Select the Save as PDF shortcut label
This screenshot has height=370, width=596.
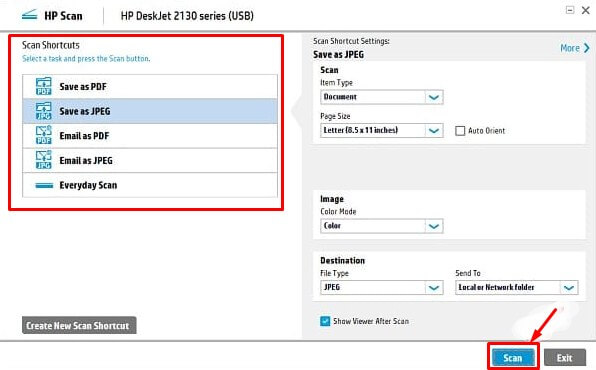coord(83,87)
